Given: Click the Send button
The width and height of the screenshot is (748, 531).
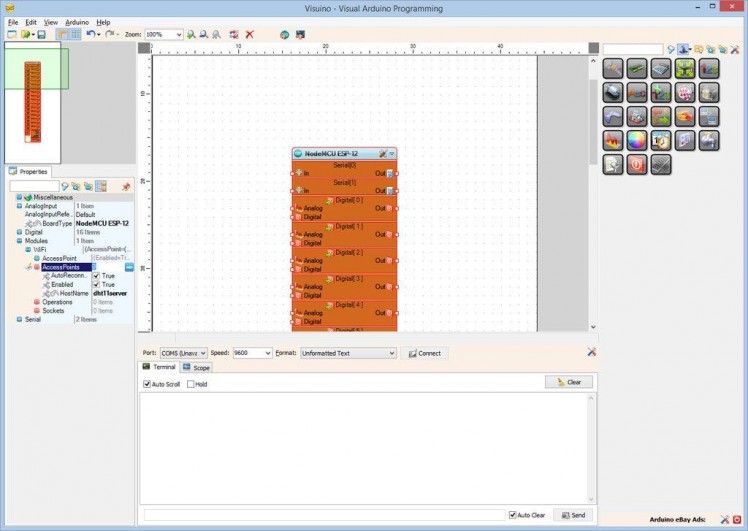Looking at the screenshot, I should click(572, 515).
